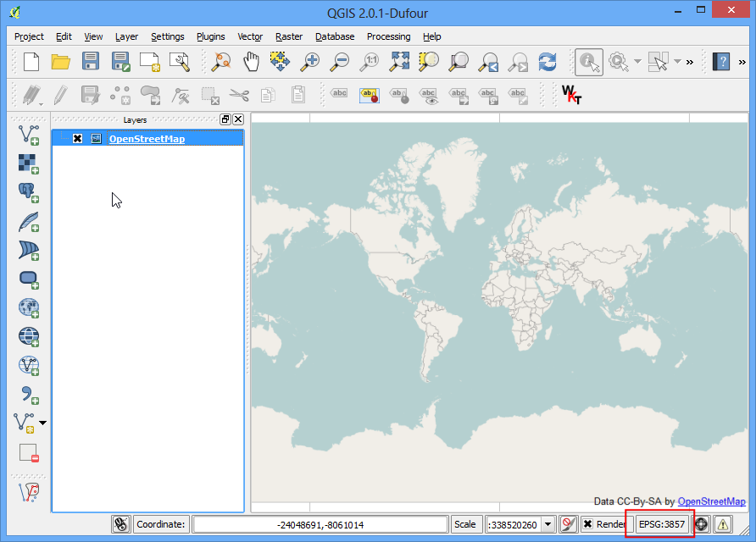Select the Pan Map hand tool

251,62
